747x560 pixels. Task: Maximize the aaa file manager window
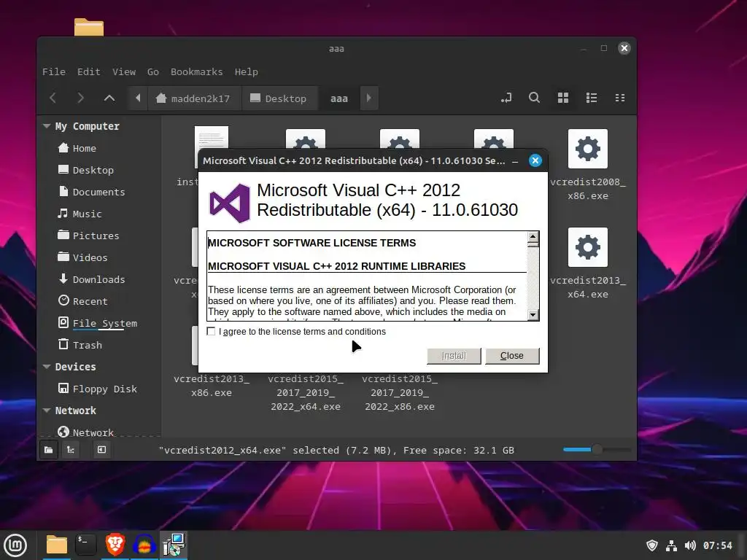(x=603, y=48)
